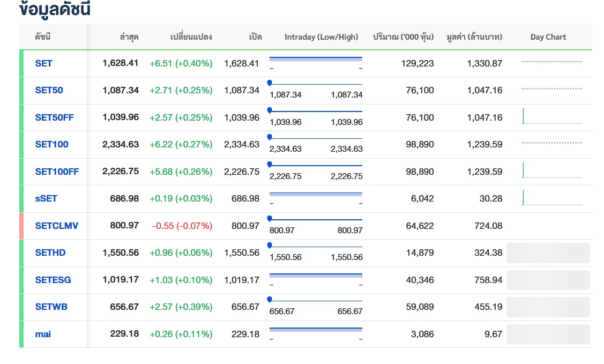Open the SET100FF index link
Image resolution: width=604 pixels, height=364 pixels.
57,172
